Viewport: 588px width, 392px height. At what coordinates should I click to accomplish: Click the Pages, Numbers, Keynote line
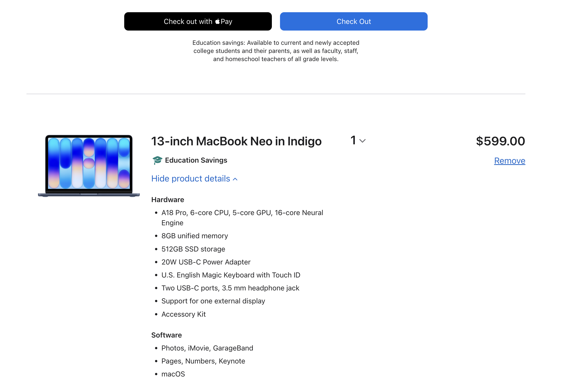203,361
